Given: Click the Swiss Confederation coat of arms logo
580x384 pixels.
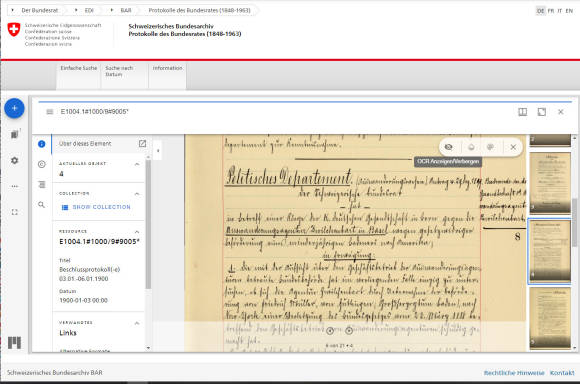Looking at the screenshot, I should coord(14,29).
